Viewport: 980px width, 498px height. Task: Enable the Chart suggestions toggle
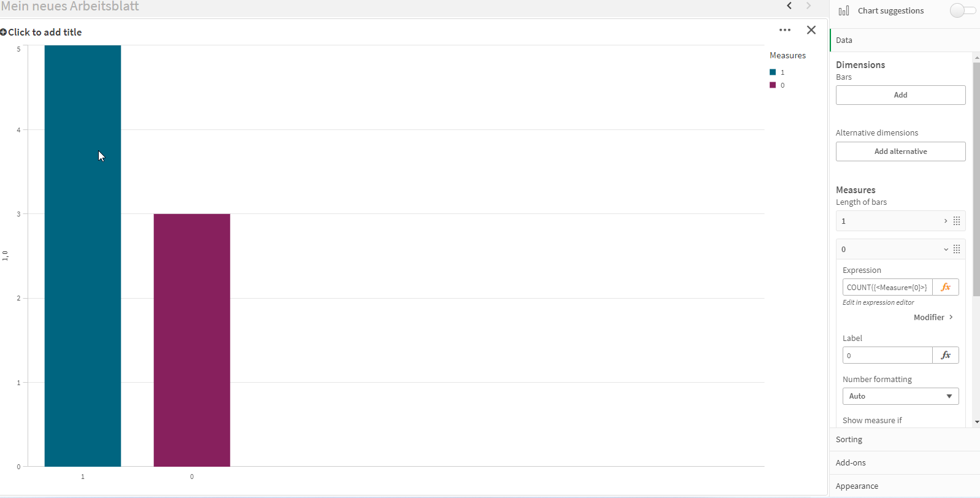tap(962, 10)
